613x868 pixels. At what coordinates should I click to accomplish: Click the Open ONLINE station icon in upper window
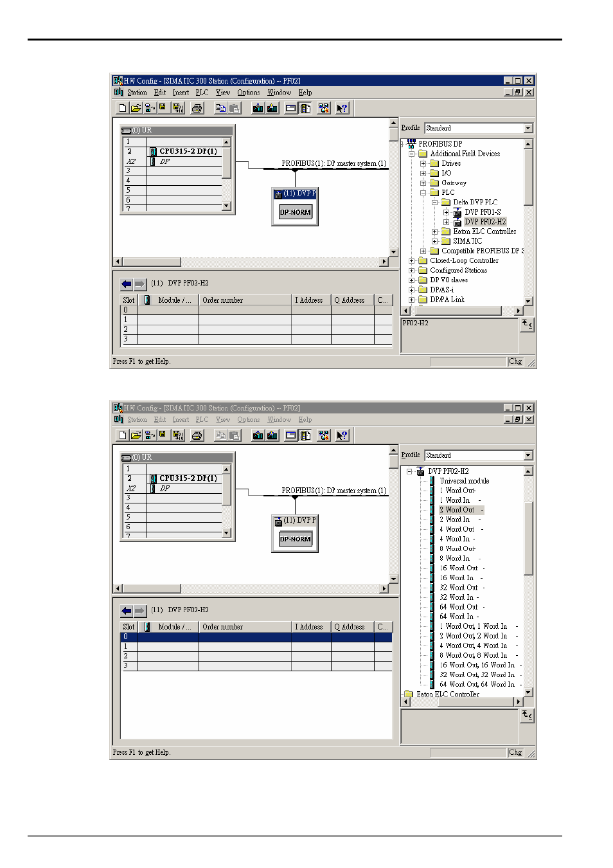(x=149, y=108)
